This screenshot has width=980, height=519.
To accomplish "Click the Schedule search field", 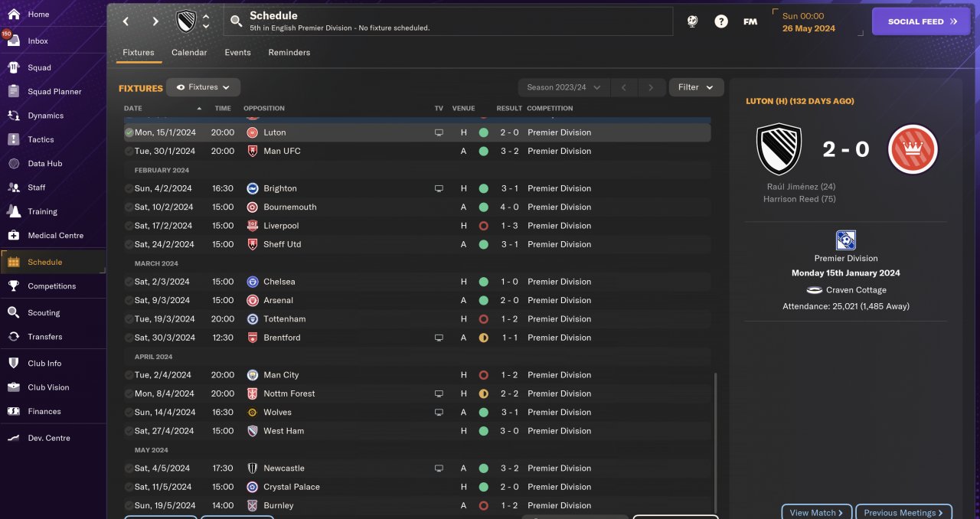I will point(448,21).
